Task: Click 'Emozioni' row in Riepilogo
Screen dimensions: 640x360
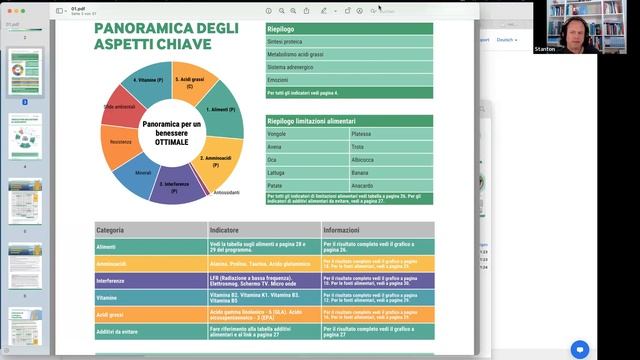Action: [349, 80]
